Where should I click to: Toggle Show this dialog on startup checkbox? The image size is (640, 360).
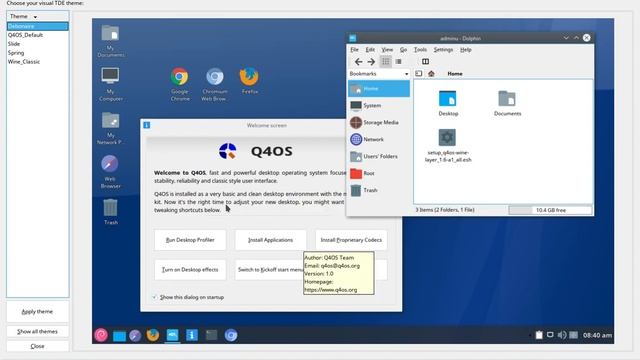click(155, 297)
